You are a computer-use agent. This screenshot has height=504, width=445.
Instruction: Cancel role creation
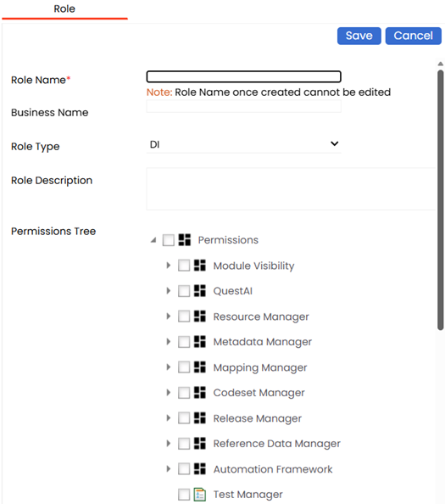tap(414, 36)
